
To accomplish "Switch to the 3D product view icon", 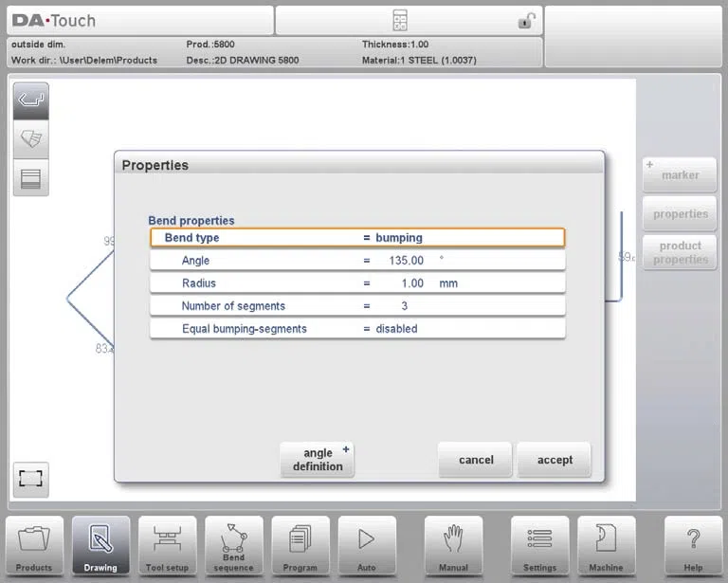I will point(30,138).
